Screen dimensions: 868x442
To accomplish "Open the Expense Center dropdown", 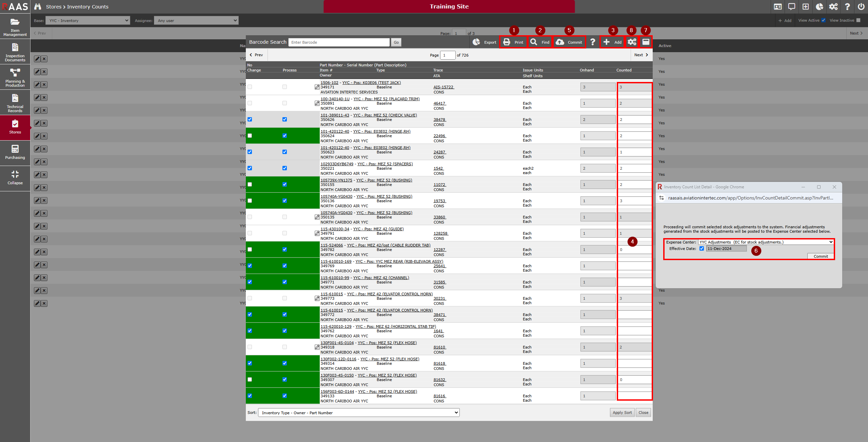I will [765, 242].
